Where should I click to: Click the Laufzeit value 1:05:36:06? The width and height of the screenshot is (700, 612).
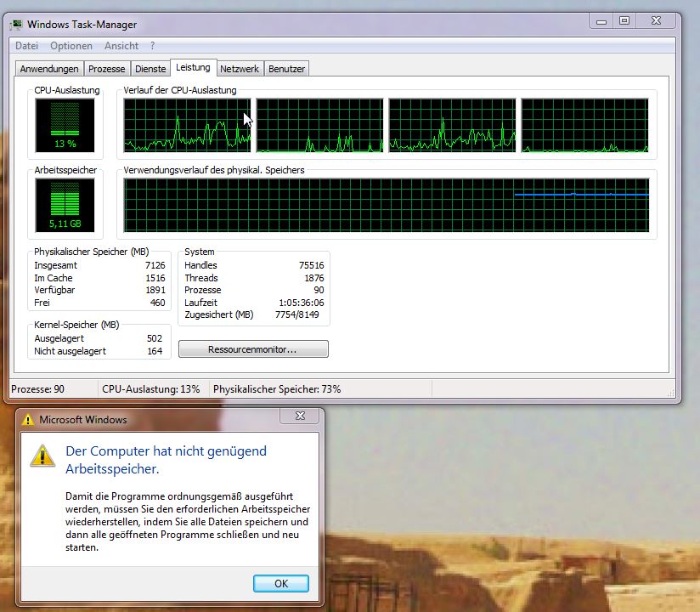[302, 303]
